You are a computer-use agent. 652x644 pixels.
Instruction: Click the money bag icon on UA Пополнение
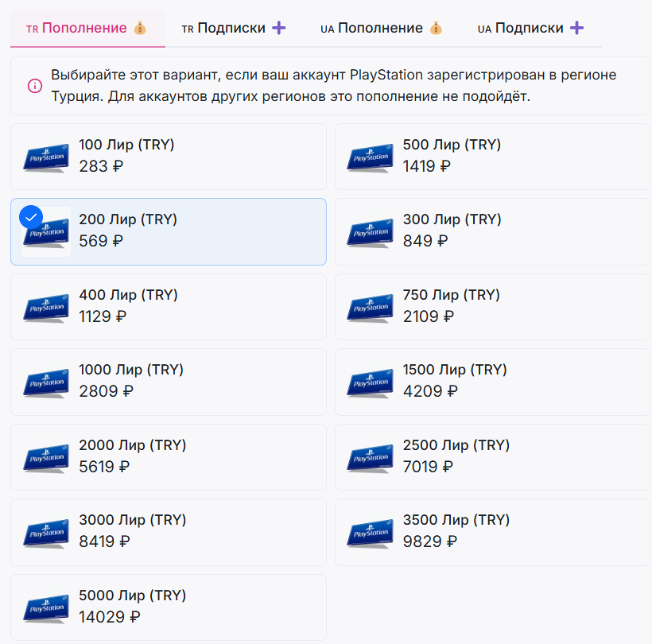click(436, 29)
